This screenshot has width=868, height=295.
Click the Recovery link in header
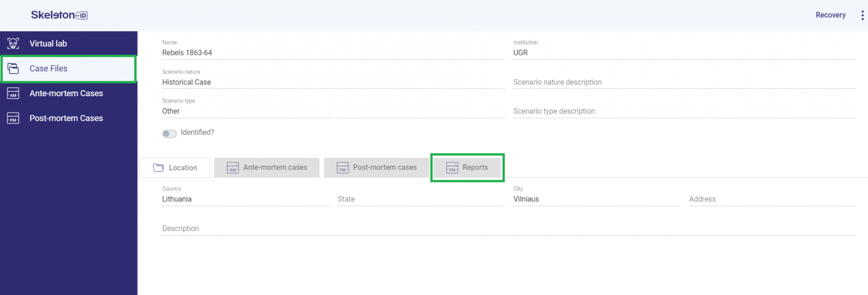(830, 15)
